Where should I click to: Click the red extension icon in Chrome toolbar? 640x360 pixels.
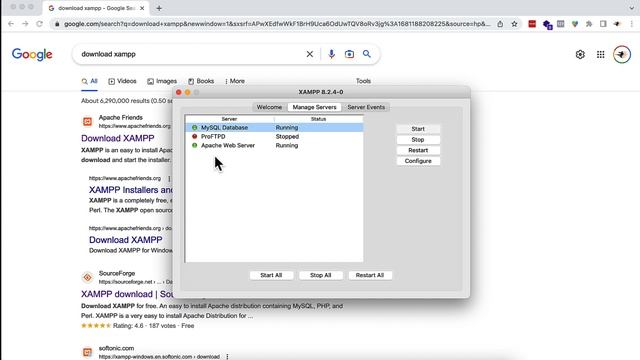tap(532, 24)
